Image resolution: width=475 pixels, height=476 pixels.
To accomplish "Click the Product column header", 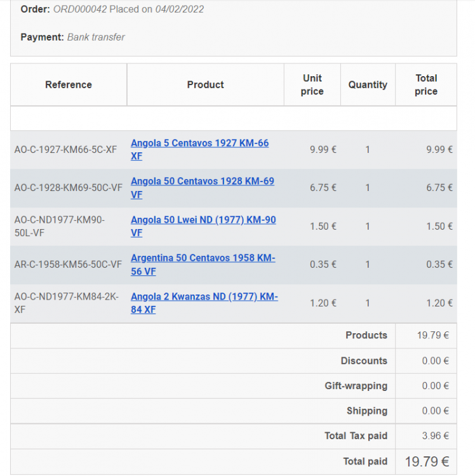I will (x=205, y=84).
